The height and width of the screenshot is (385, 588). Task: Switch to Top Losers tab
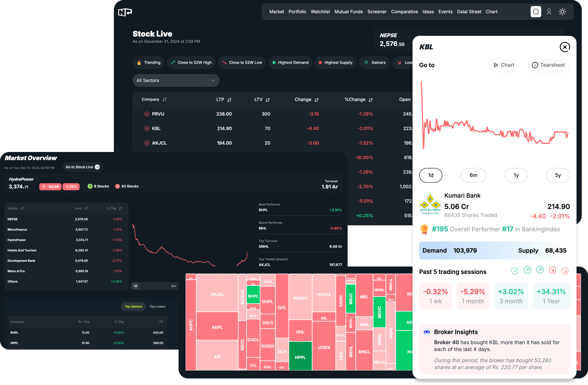[157, 306]
